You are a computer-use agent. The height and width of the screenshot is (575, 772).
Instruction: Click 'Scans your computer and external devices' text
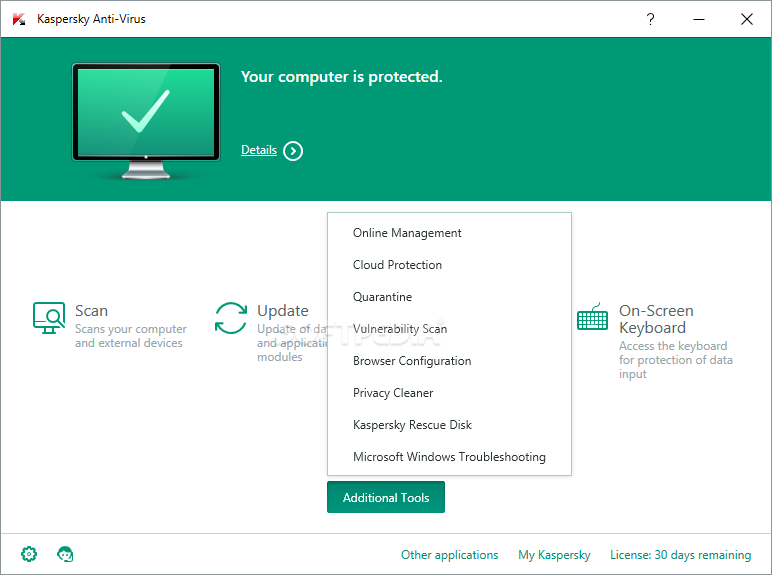tap(130, 336)
